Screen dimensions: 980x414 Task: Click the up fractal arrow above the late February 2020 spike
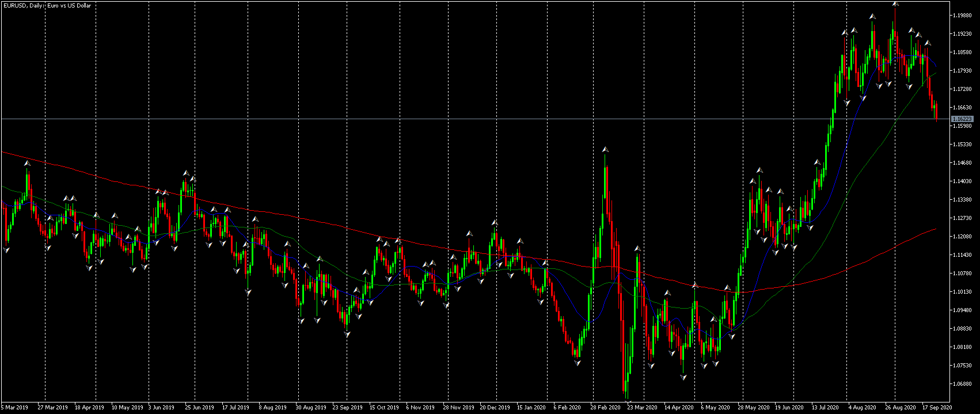(605, 150)
